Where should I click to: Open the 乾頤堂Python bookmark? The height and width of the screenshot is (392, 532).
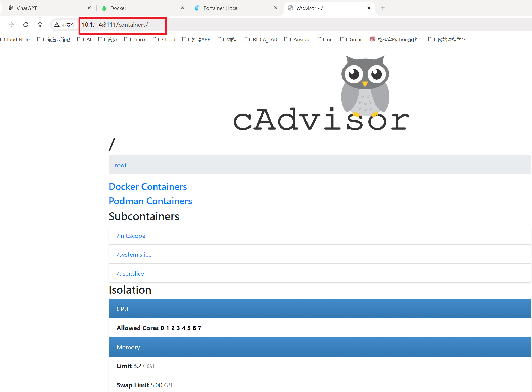pos(395,39)
